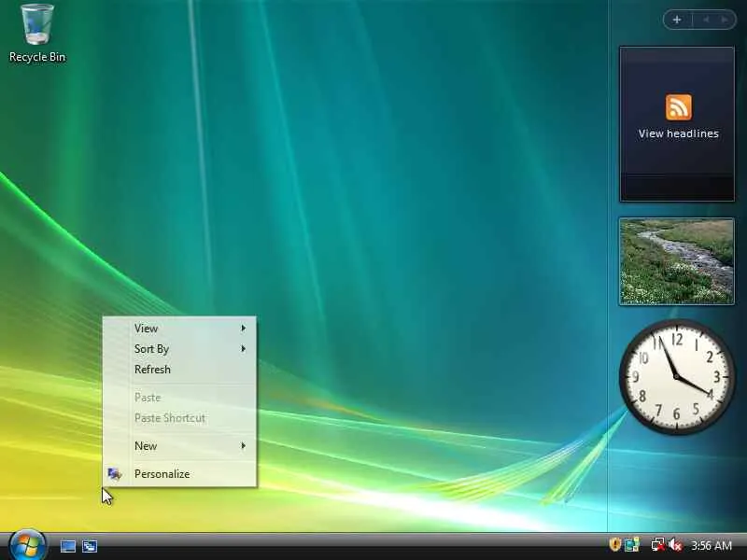Expand the Sort By submenu arrow
Image resolution: width=747 pixels, height=560 pixels.
click(243, 349)
